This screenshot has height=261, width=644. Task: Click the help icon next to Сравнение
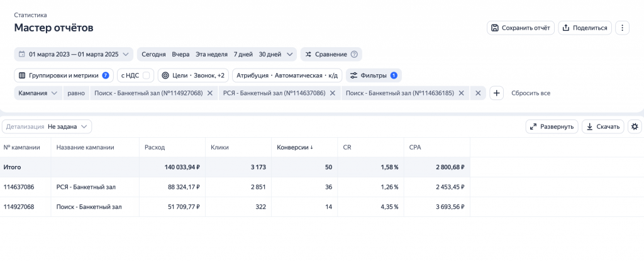(x=354, y=54)
